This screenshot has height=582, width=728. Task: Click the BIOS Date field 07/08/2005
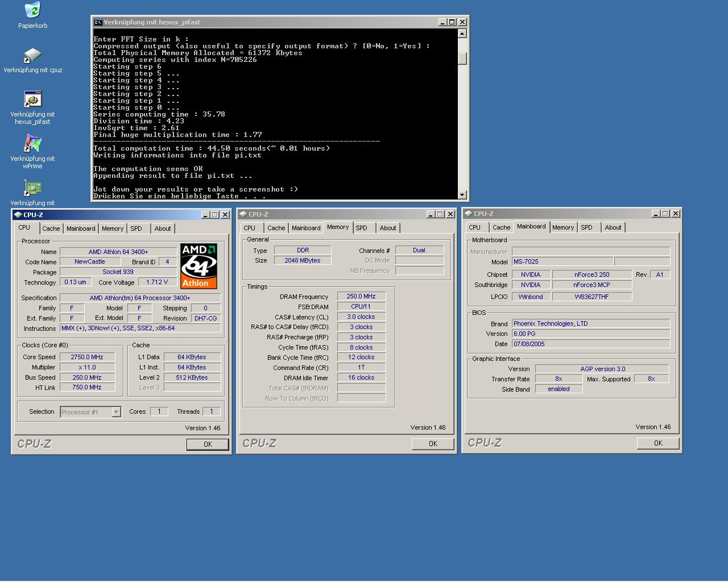coord(591,344)
